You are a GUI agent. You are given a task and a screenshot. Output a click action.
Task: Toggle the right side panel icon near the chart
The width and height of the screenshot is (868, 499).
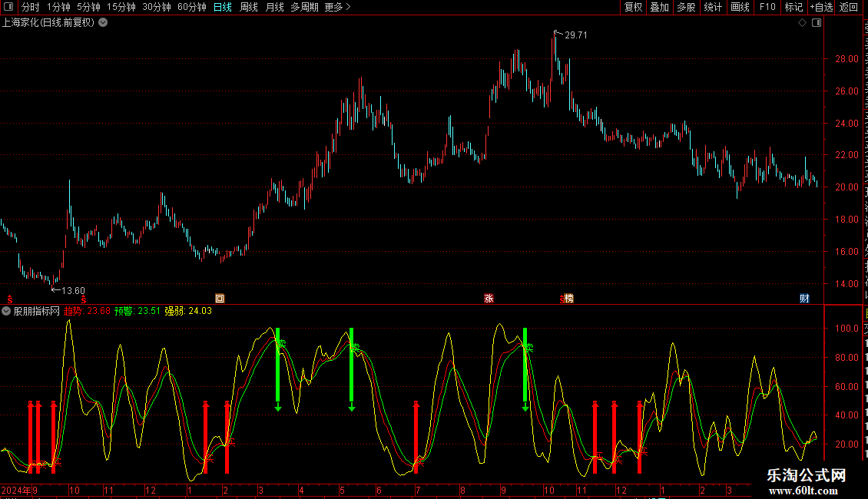[x=817, y=23]
